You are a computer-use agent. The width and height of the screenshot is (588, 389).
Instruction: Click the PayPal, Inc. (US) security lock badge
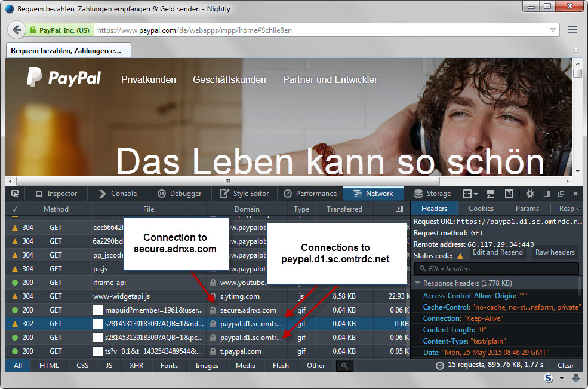[59, 30]
